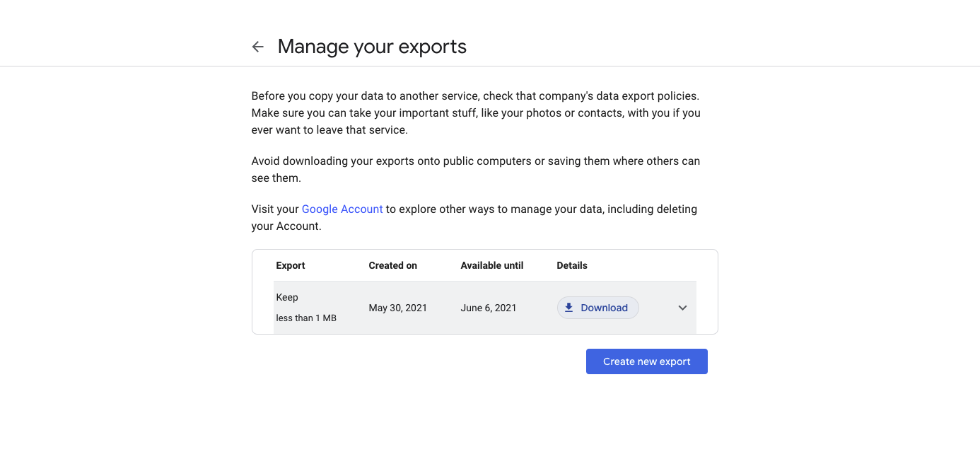Click the Manage your exports heading
Image resolution: width=980 pixels, height=452 pixels.
(x=372, y=47)
